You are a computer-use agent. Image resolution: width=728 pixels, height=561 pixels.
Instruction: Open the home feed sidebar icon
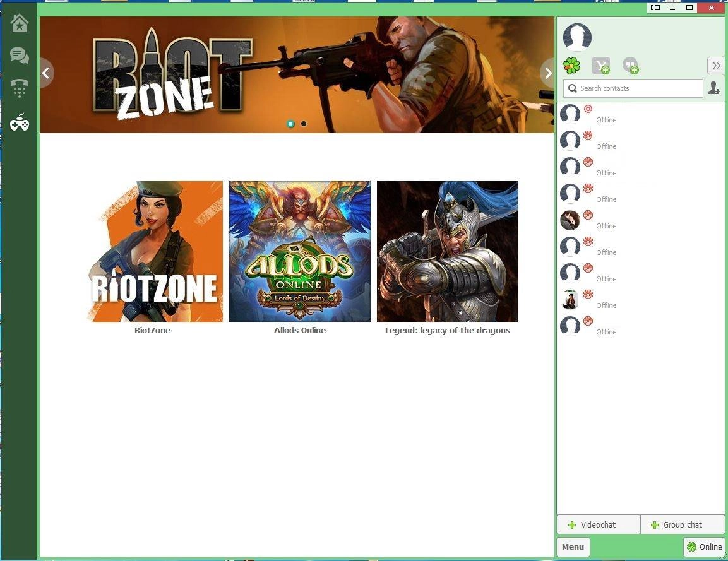pyautogui.click(x=20, y=23)
